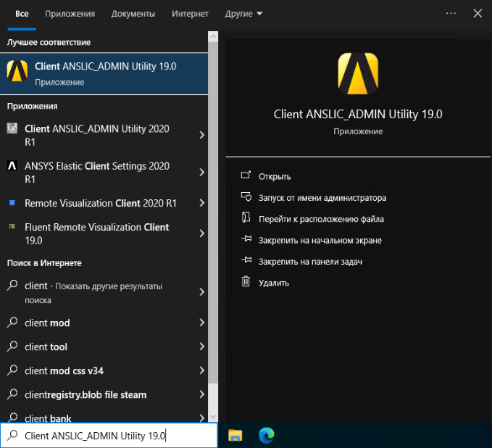492x448 pixels.
Task: Select client mod css v34 suggestion
Action: tap(104, 370)
